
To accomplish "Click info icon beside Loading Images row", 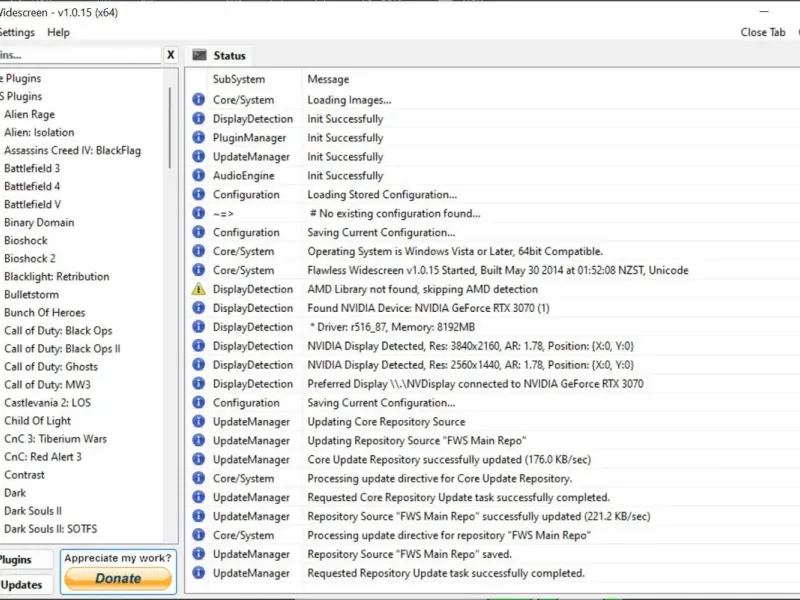I will [198, 99].
